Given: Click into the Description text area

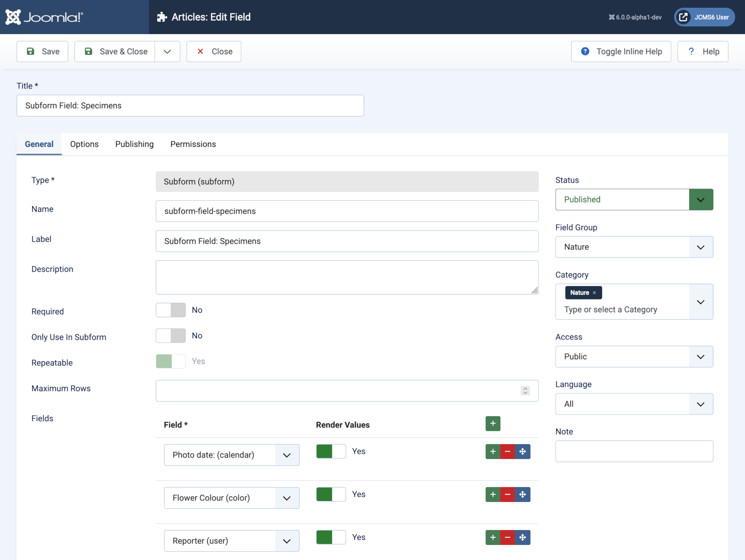Looking at the screenshot, I should coord(347,277).
